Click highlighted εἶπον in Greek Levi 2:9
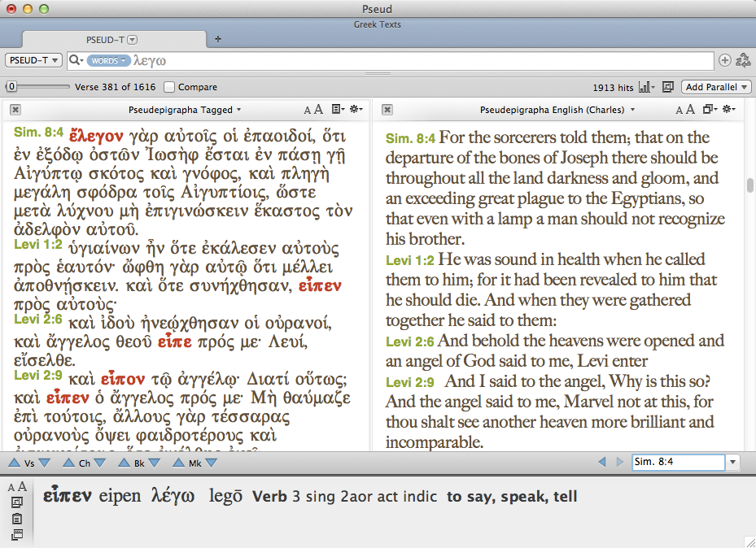This screenshot has height=548, width=756. pyautogui.click(x=122, y=380)
